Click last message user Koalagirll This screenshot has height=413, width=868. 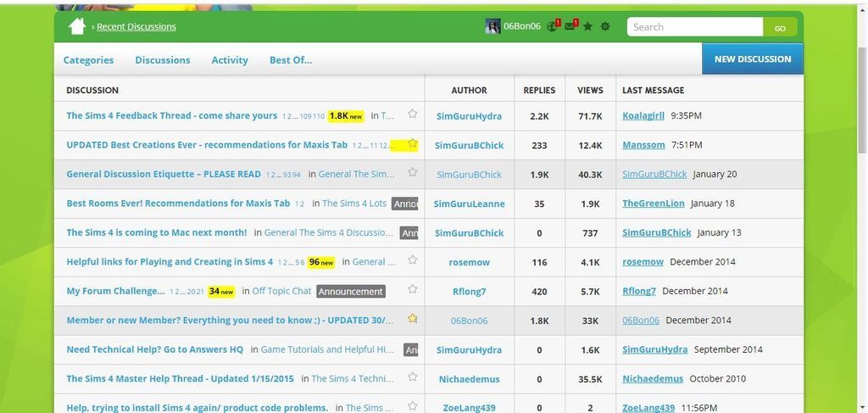coord(643,115)
